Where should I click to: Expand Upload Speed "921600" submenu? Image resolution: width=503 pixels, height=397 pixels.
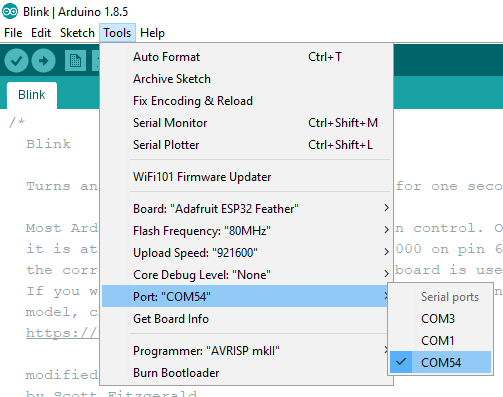[x=246, y=253]
